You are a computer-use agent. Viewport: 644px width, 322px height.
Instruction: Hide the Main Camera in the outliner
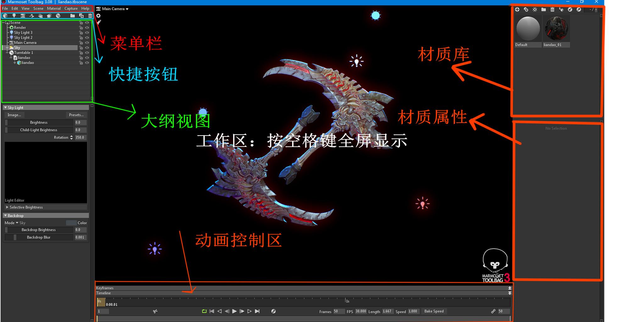point(87,43)
